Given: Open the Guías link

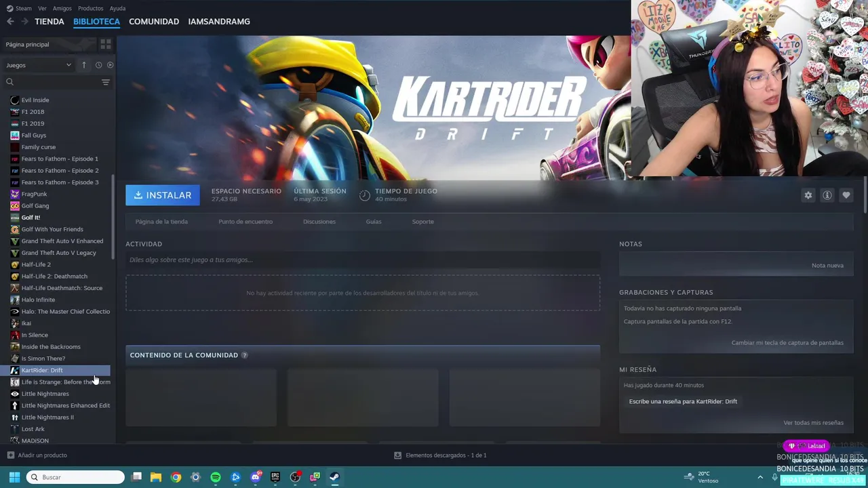Looking at the screenshot, I should [374, 222].
